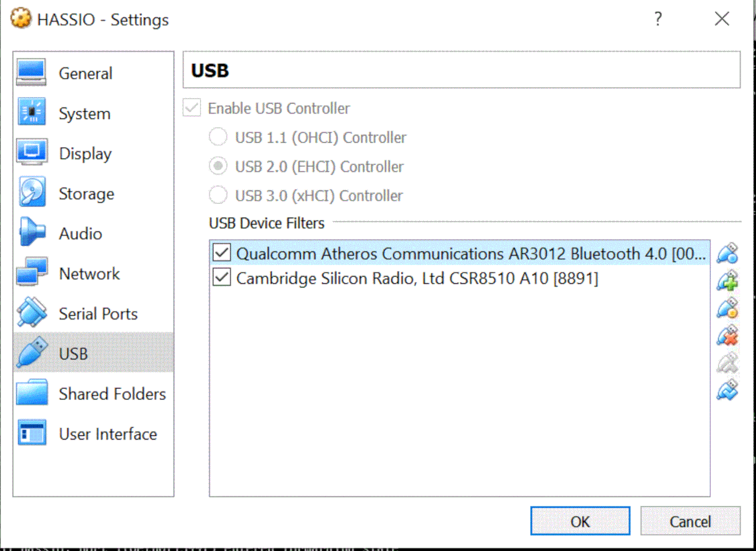Click the Network adapter icon in sidebar
Screen dimensions: 756x551
pos(32,273)
